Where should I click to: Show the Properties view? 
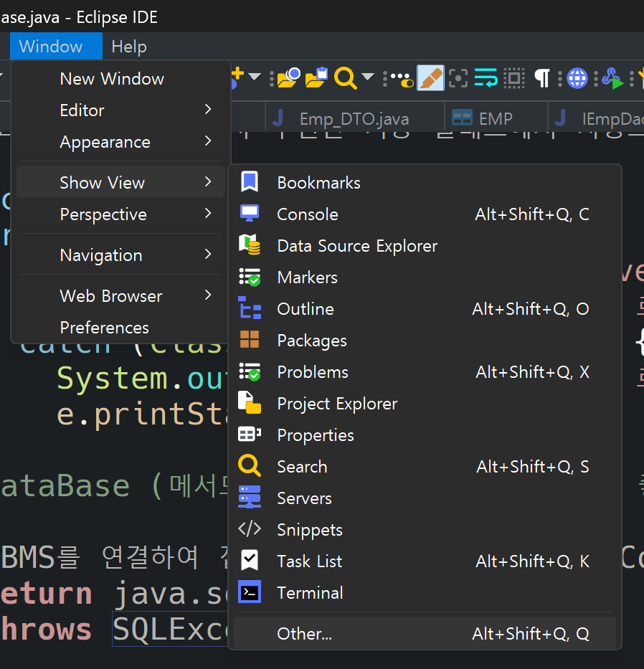[425, 435]
